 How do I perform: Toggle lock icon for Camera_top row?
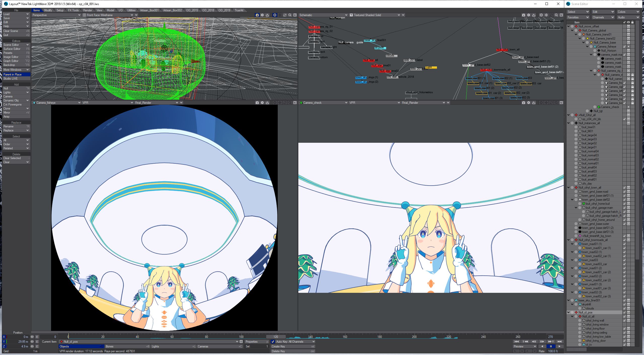632,99
